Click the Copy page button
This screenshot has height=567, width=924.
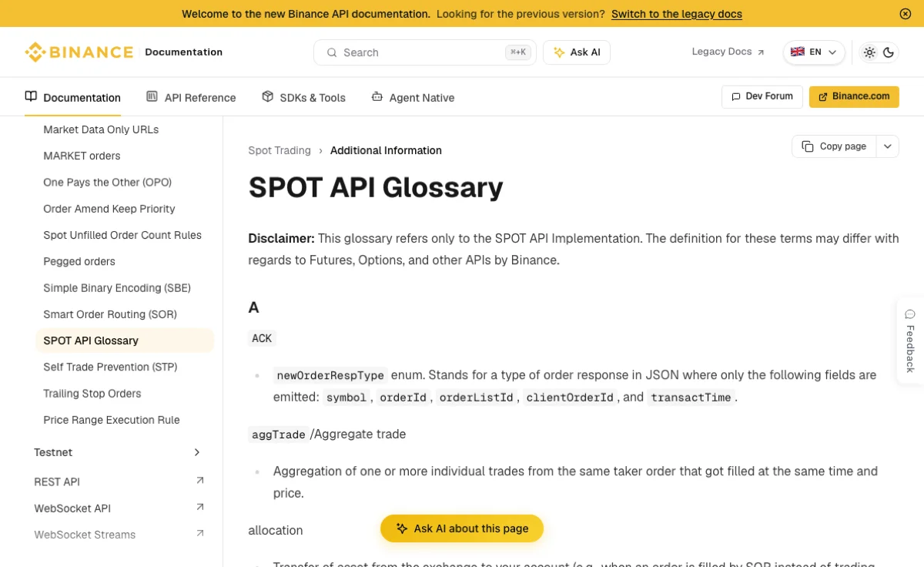coord(834,146)
